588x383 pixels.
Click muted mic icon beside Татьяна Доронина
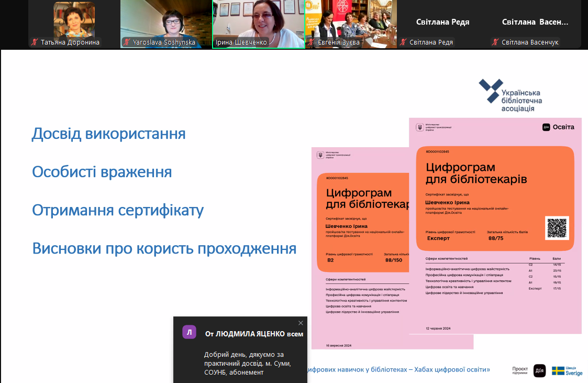35,42
